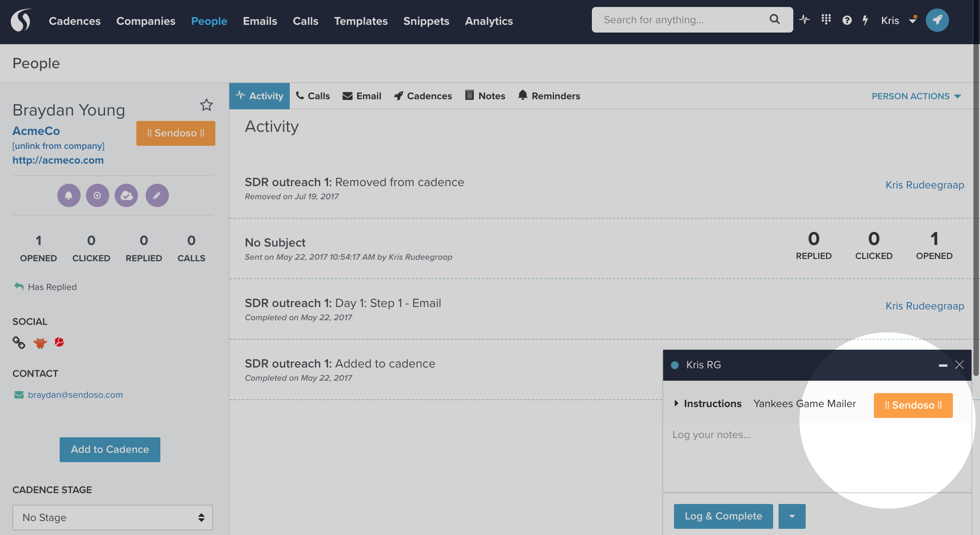Click the purple target circle icon
This screenshot has width=980, height=535.
click(x=97, y=195)
